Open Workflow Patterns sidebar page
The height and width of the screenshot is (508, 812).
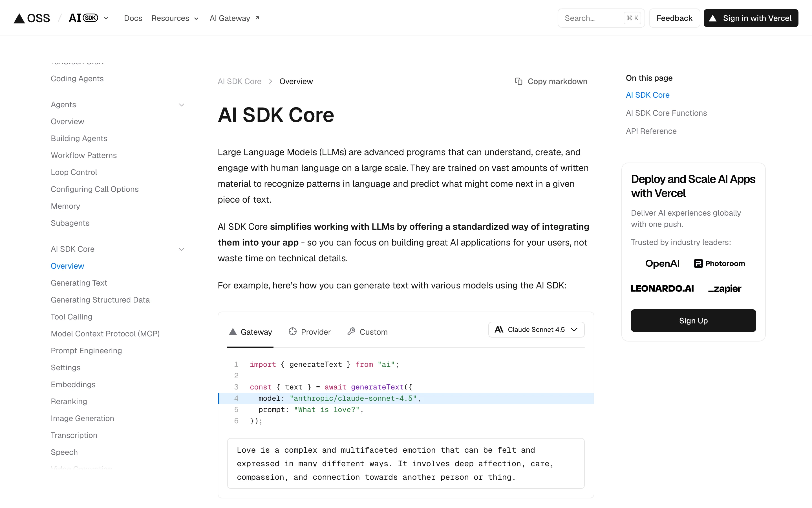click(x=84, y=156)
